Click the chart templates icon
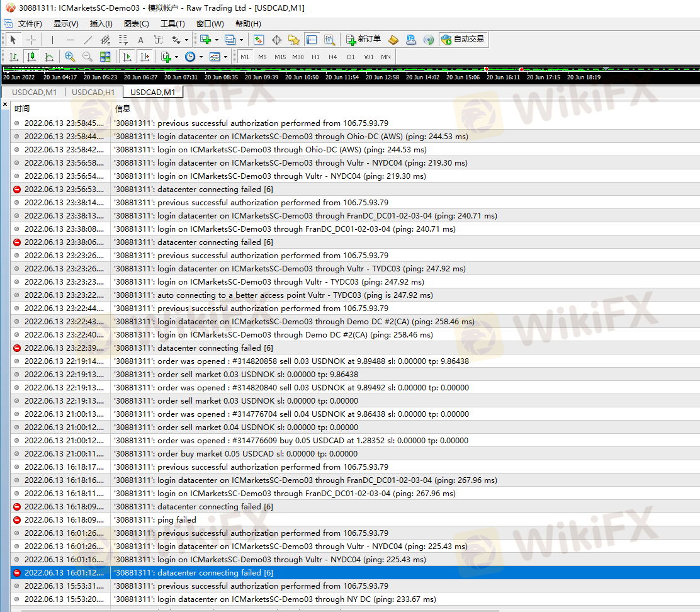700x612 pixels. 215,57
